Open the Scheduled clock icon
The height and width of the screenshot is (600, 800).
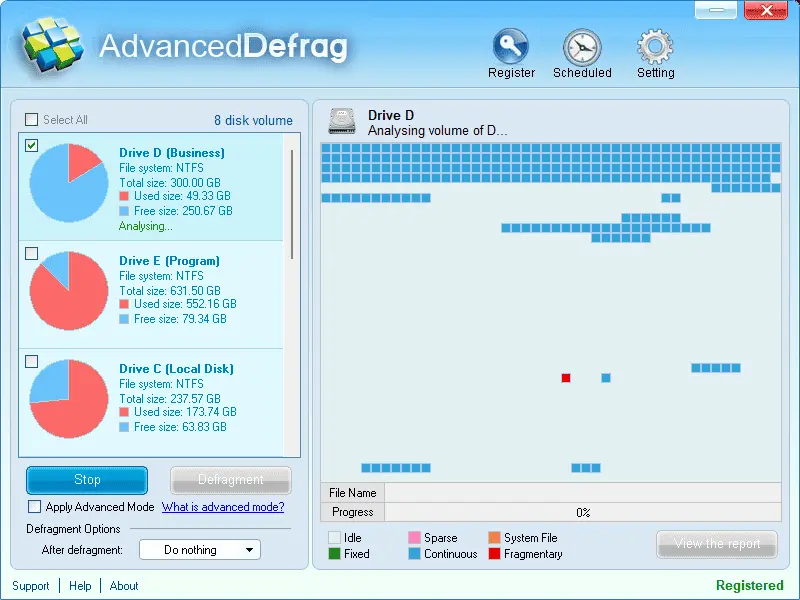582,47
